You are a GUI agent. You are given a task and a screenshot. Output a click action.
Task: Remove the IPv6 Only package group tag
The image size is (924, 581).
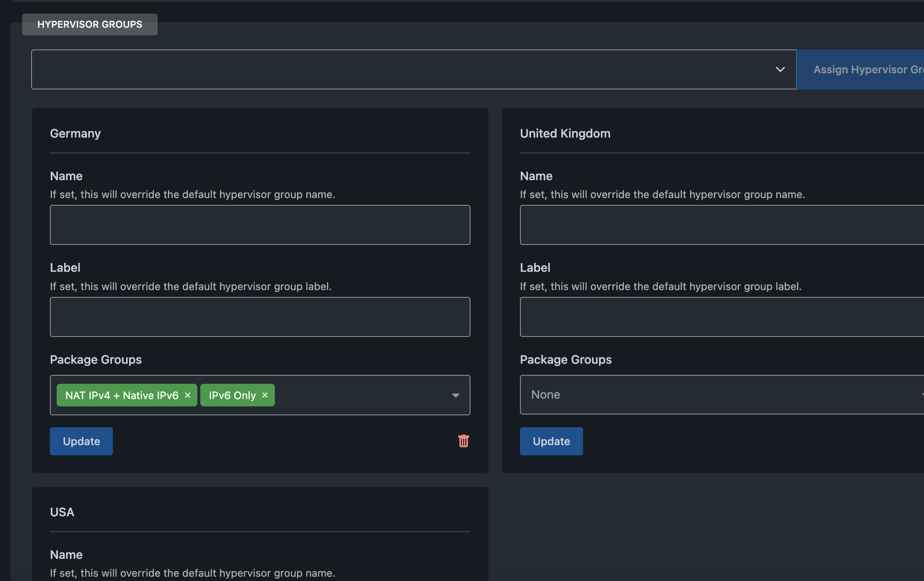tap(265, 395)
